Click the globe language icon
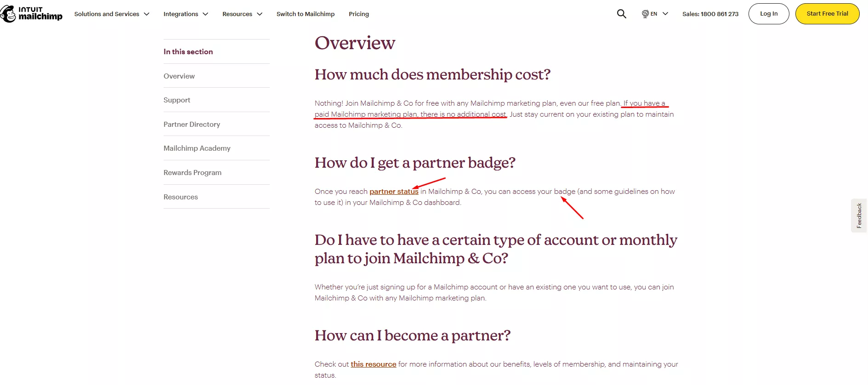The image size is (868, 385). pyautogui.click(x=646, y=14)
